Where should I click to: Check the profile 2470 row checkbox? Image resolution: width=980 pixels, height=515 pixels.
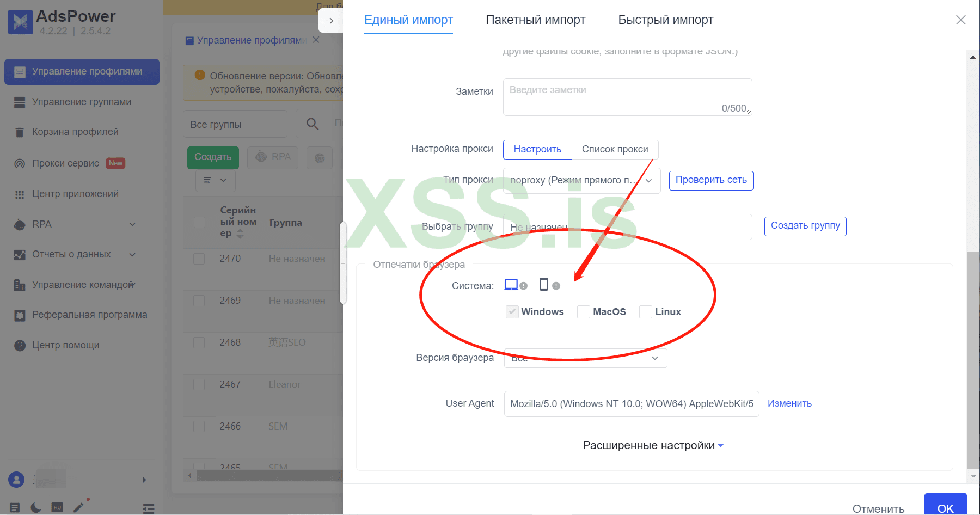pos(199,259)
